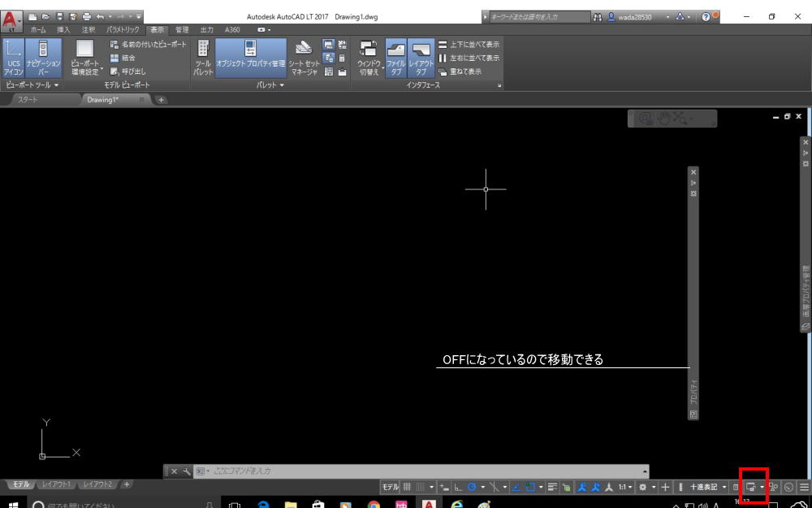This screenshot has height=508, width=812.
Task: Open the ツールパレット palette
Action: pyautogui.click(x=203, y=58)
